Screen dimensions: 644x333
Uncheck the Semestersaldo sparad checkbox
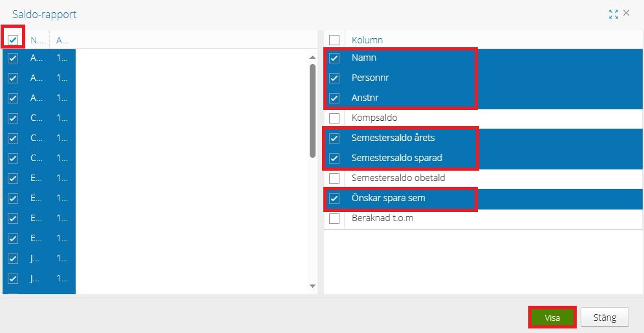(334, 158)
